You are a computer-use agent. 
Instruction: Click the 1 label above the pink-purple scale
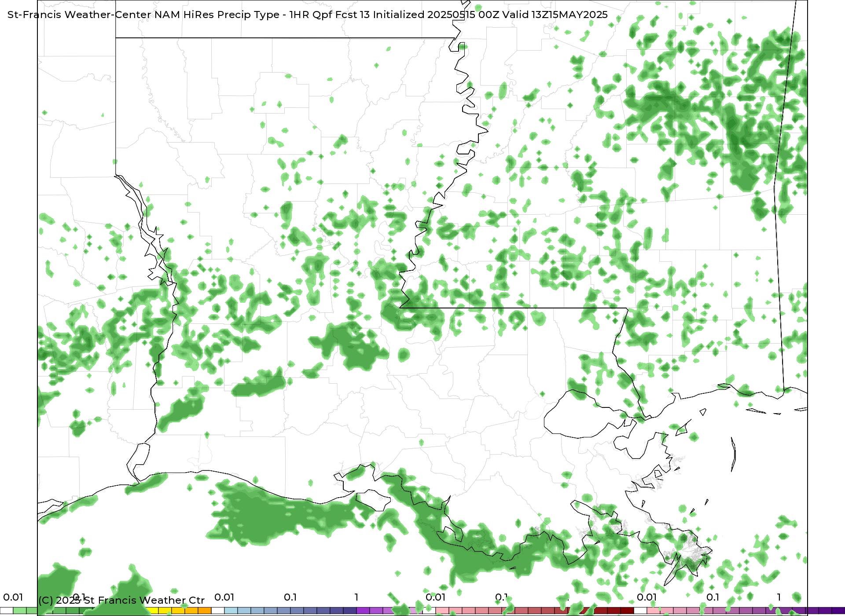click(x=779, y=597)
